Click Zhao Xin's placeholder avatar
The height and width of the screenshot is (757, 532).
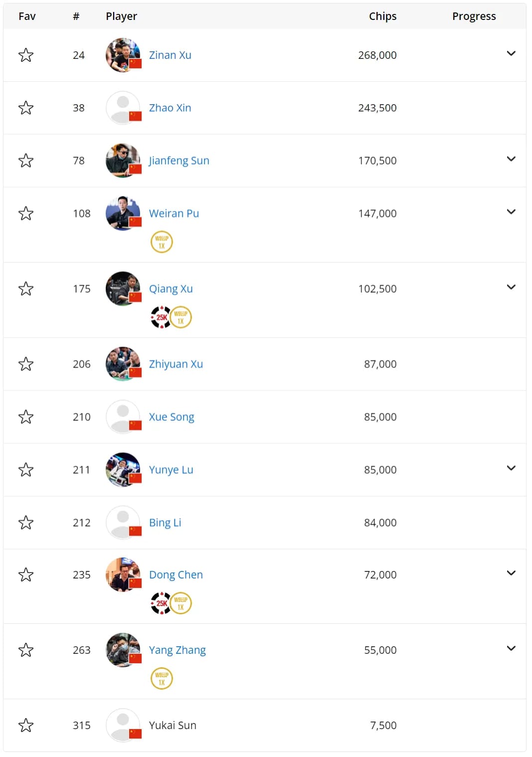coord(123,108)
